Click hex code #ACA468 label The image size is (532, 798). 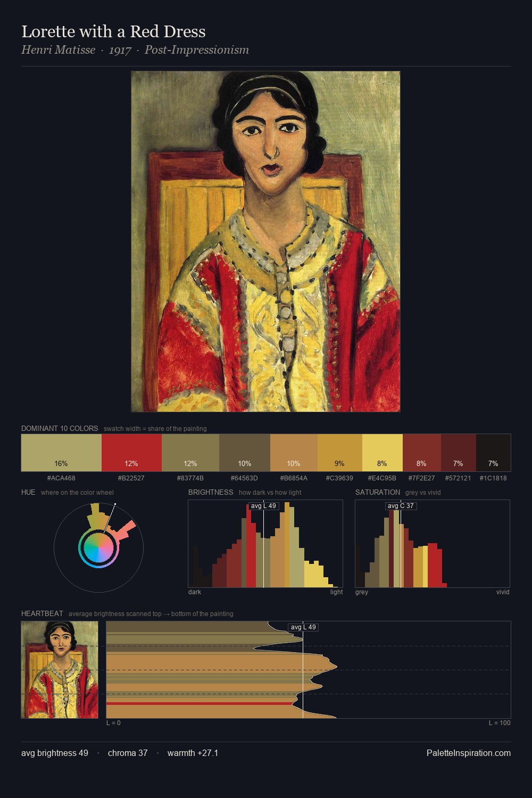[x=61, y=478]
